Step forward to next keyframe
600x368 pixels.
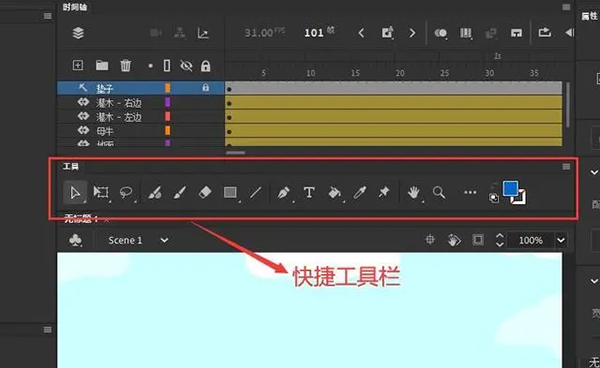(412, 33)
